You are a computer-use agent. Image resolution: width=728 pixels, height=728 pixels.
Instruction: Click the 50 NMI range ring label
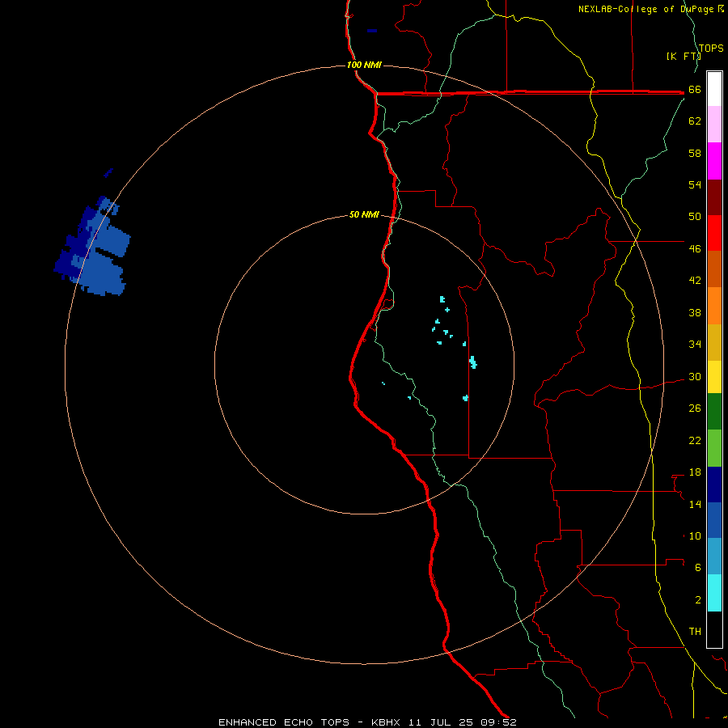[x=364, y=214]
